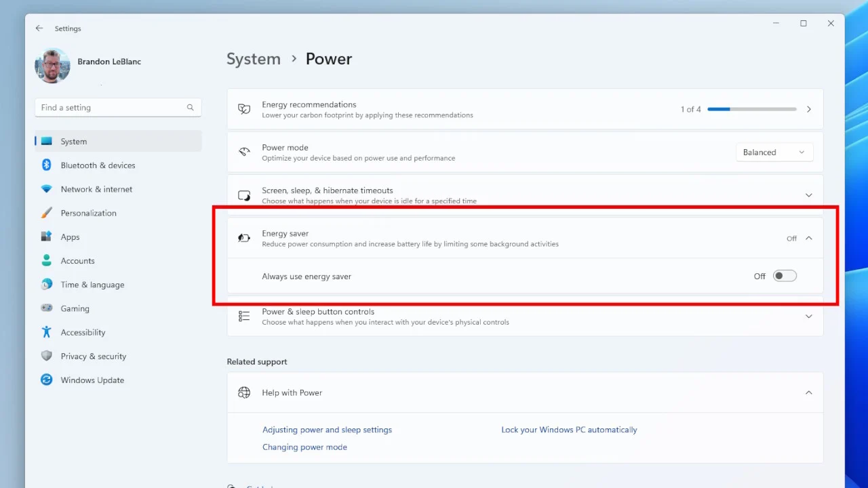Click the back arrow in Settings
Screen dimensions: 868x488
click(39, 28)
